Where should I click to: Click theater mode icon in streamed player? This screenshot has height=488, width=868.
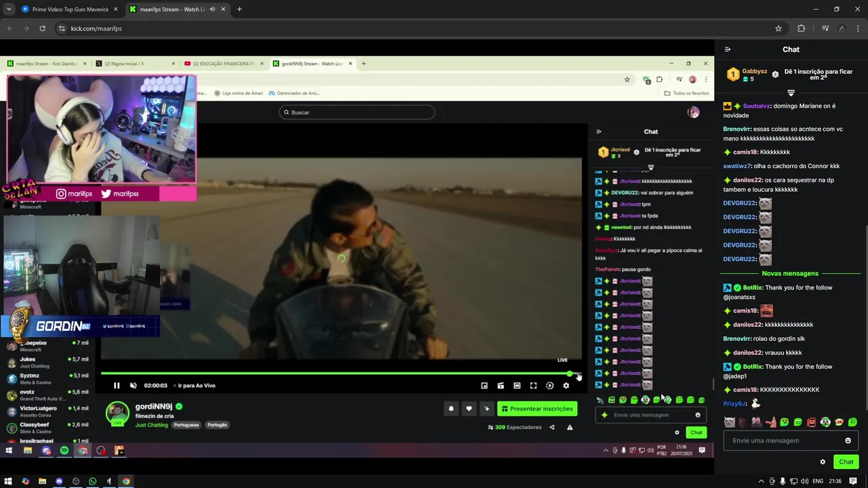(x=517, y=386)
